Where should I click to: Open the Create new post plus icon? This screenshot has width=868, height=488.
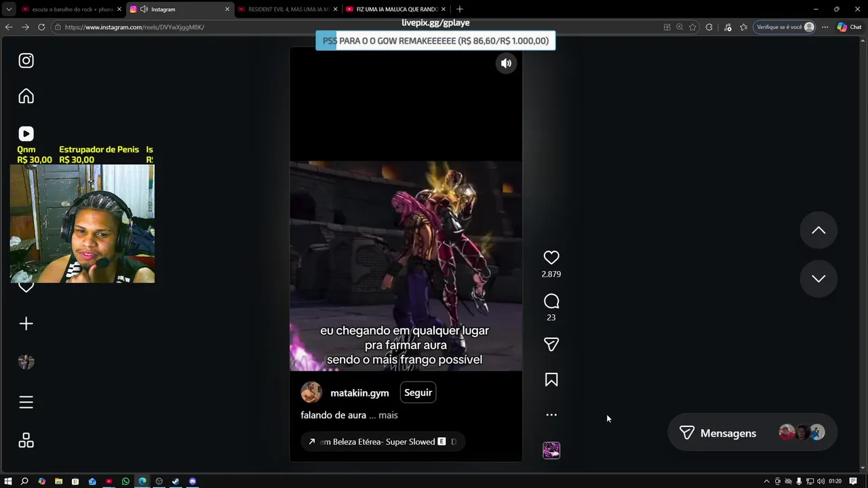[x=26, y=324]
